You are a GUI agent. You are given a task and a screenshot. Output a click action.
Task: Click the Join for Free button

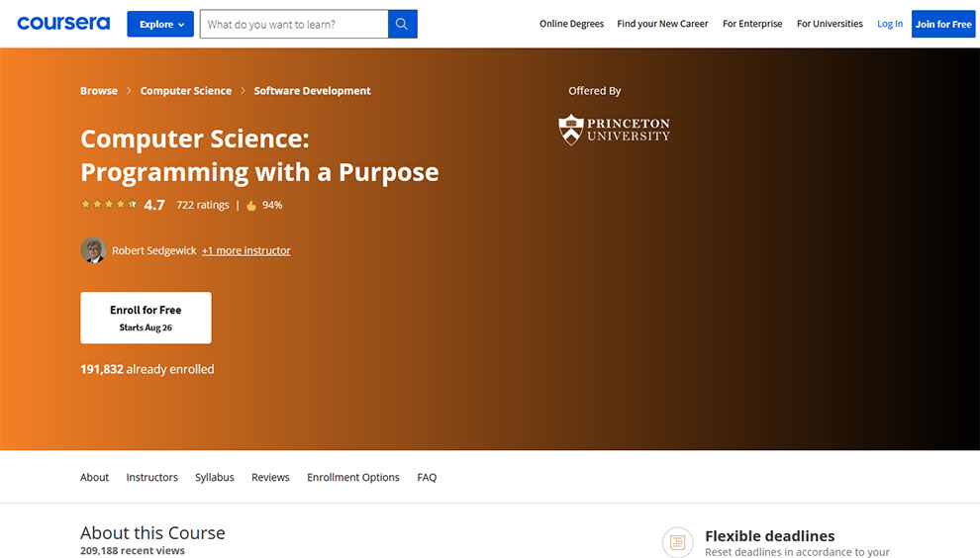943,24
